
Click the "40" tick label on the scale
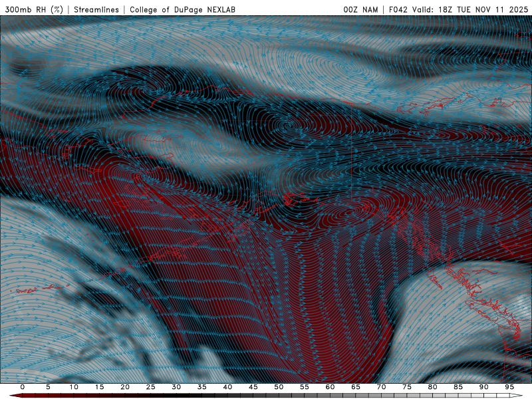tap(227, 387)
